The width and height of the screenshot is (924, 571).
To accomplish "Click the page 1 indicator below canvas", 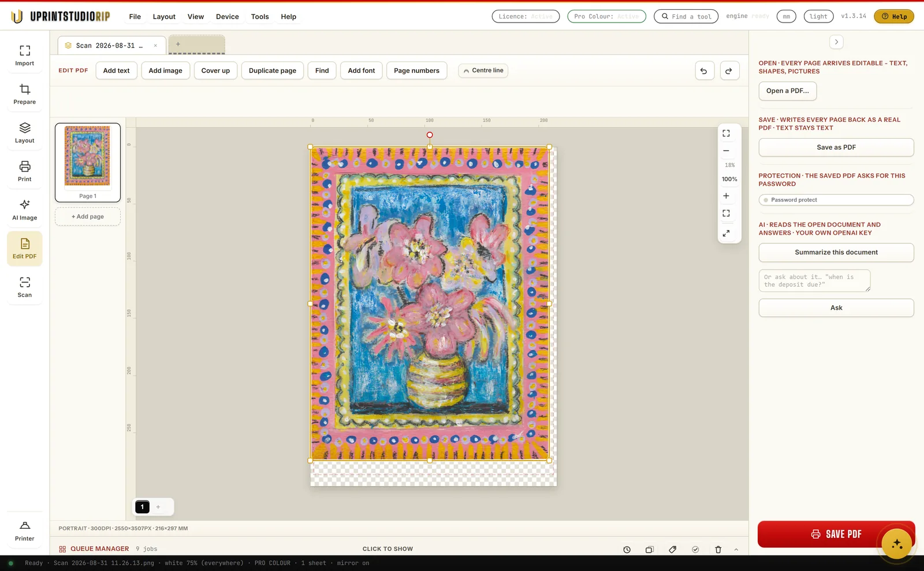I will (x=142, y=507).
